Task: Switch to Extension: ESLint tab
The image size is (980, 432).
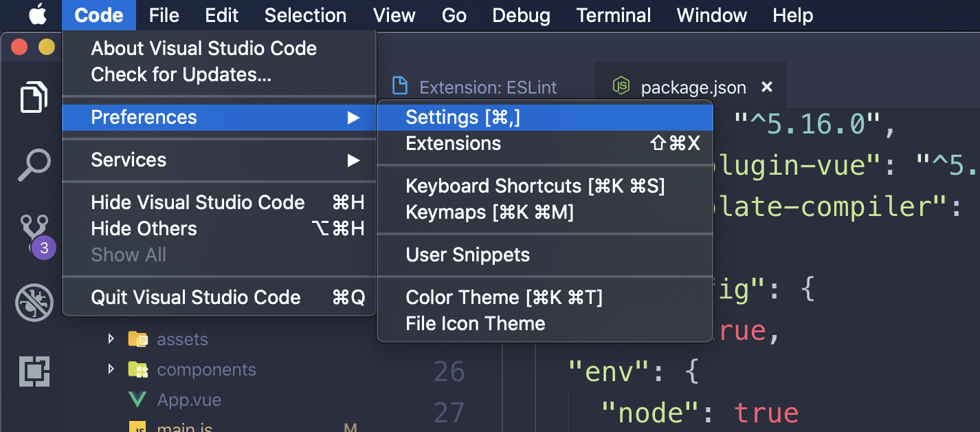Action: tap(488, 87)
